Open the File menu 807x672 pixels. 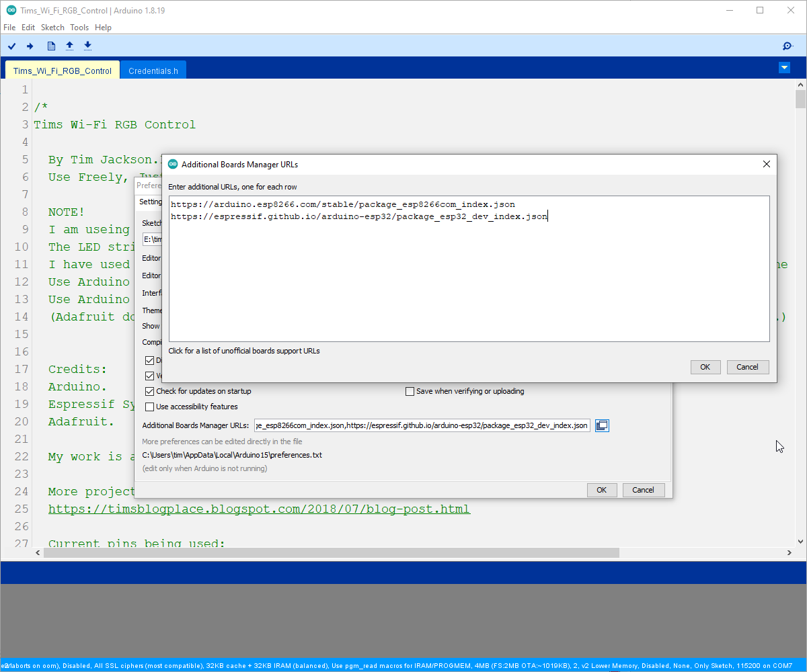tap(9, 28)
